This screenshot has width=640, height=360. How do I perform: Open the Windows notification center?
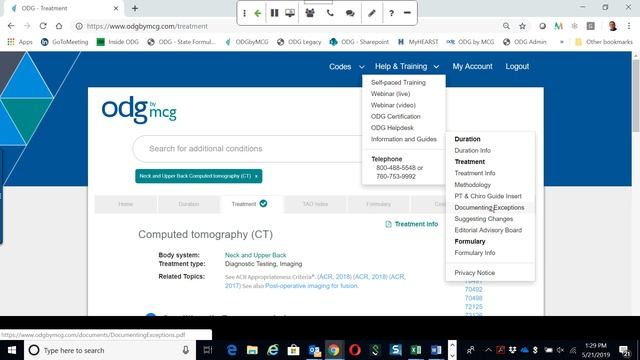(x=624, y=350)
